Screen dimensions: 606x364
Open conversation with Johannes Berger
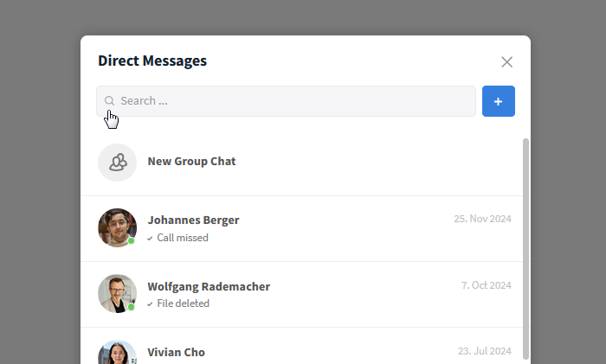(x=301, y=228)
